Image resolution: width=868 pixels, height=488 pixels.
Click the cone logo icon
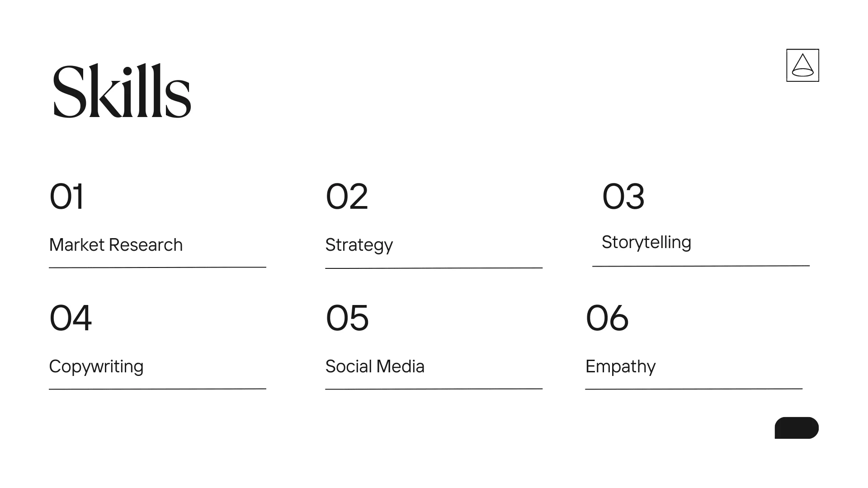[x=802, y=66]
